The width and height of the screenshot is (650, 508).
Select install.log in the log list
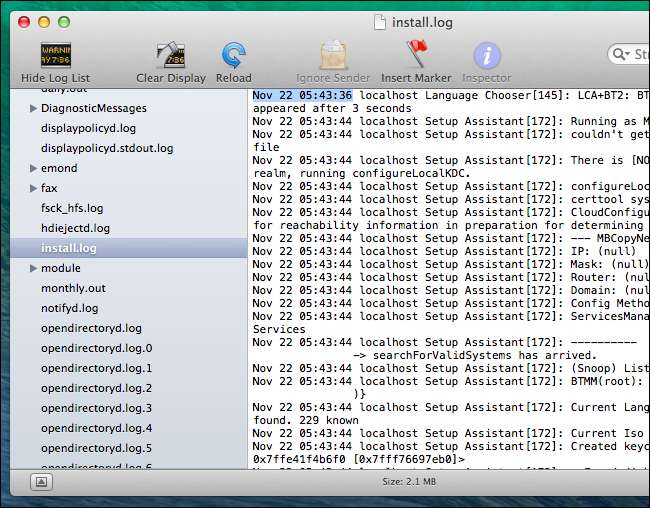point(69,248)
